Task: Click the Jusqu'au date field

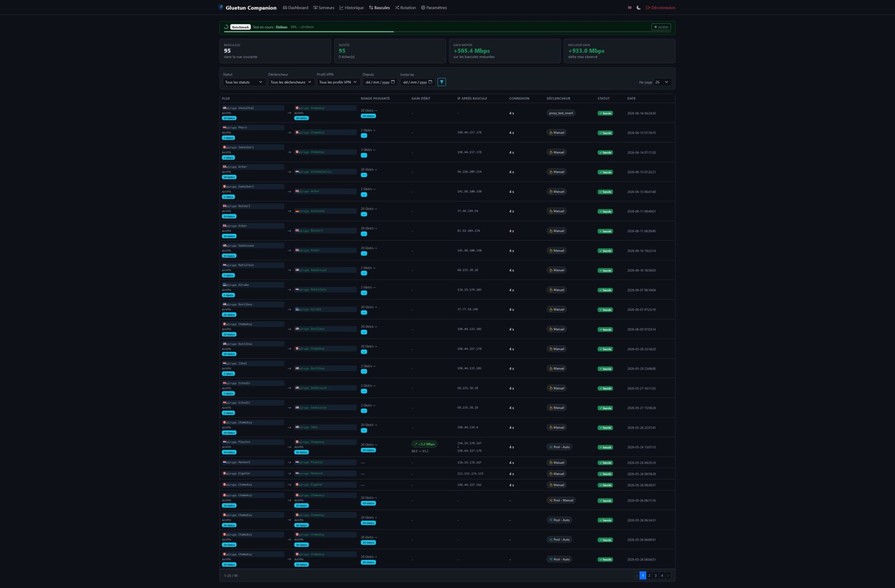Action: pos(418,82)
